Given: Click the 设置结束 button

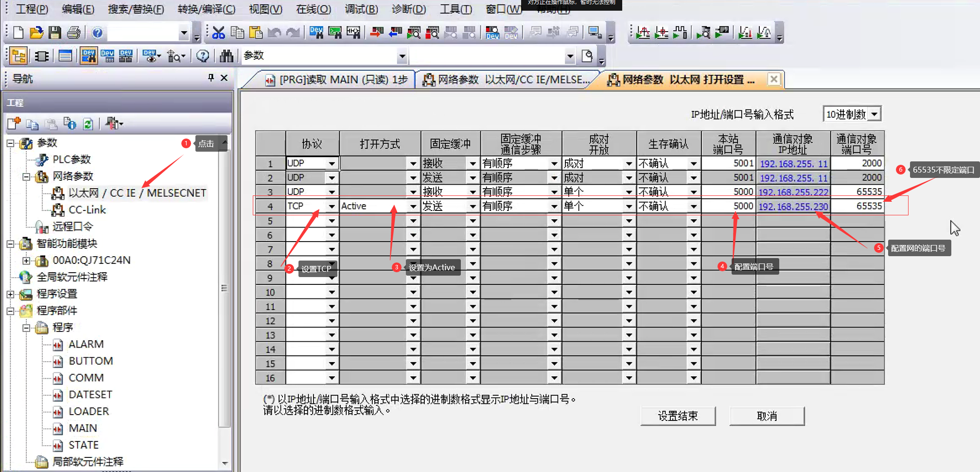Looking at the screenshot, I should [x=678, y=416].
